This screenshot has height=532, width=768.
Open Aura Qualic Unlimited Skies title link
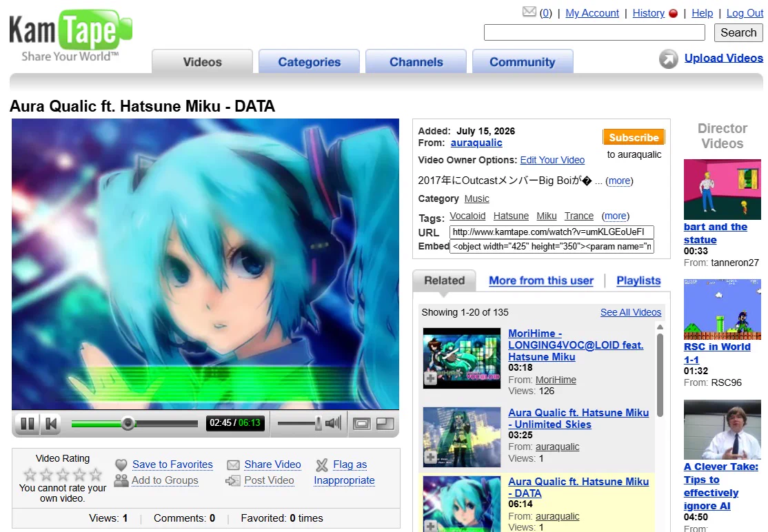point(578,418)
